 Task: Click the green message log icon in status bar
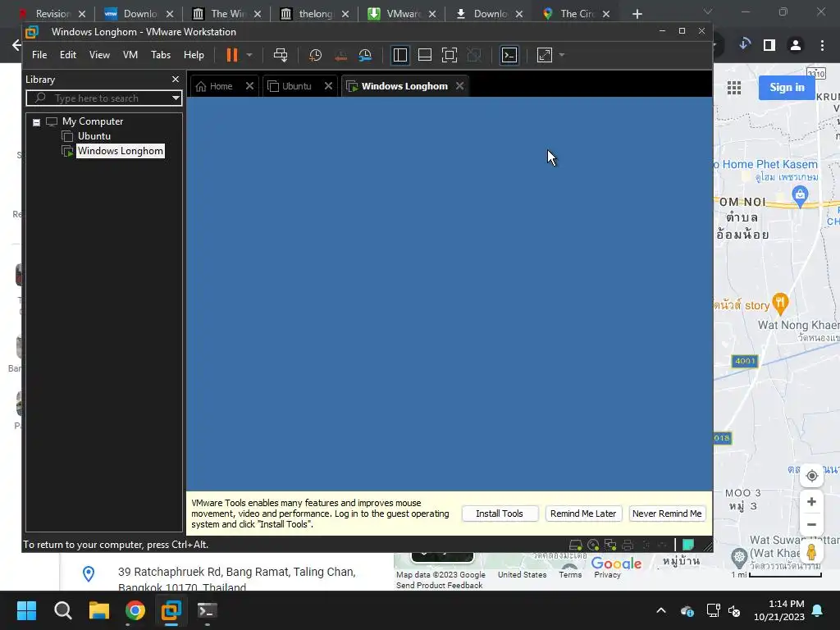click(x=688, y=545)
